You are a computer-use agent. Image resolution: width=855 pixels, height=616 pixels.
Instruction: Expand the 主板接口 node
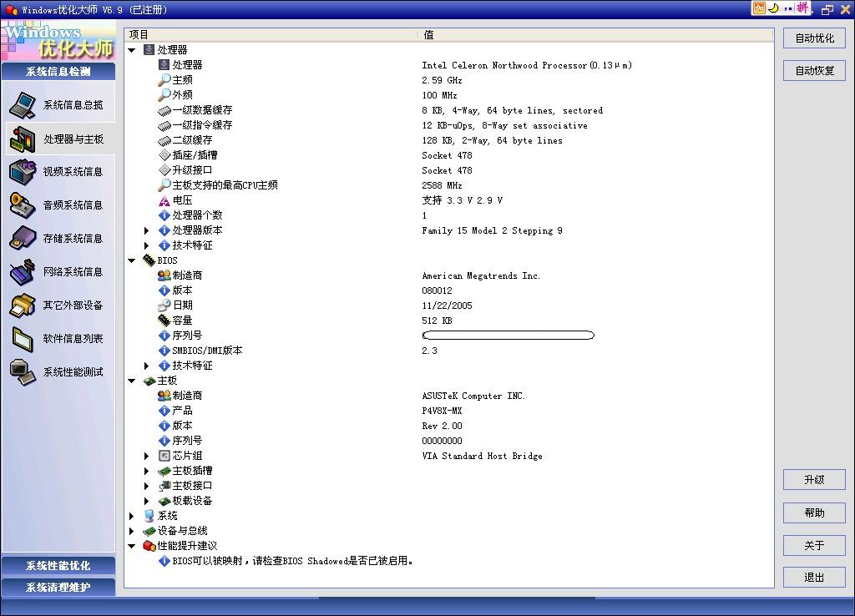pyautogui.click(x=147, y=486)
